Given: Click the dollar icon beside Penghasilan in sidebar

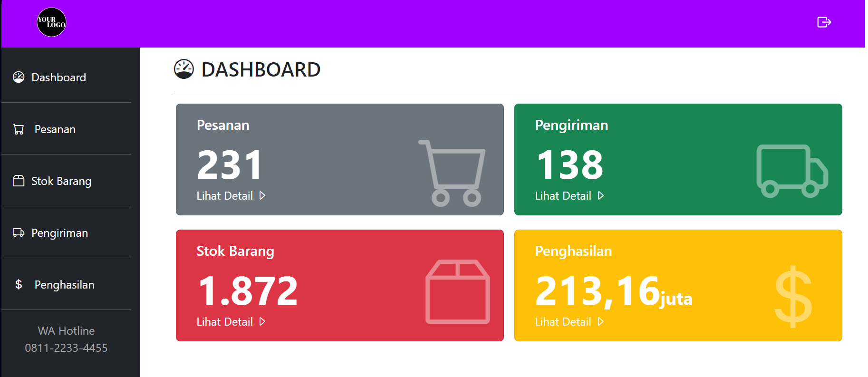Looking at the screenshot, I should coord(19,284).
